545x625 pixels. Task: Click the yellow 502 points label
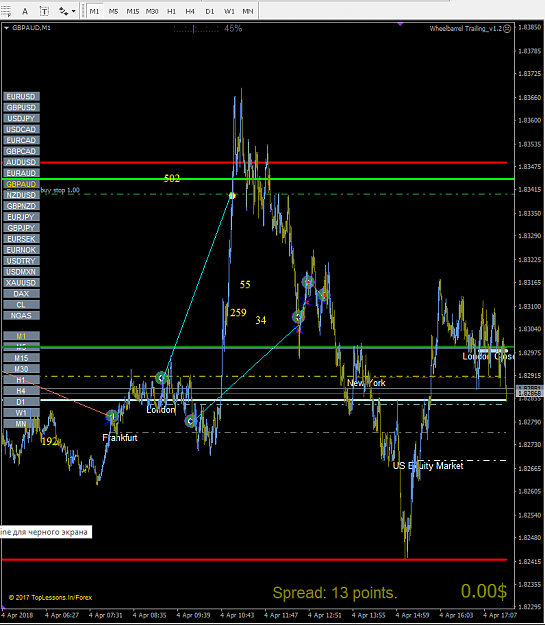click(x=172, y=178)
